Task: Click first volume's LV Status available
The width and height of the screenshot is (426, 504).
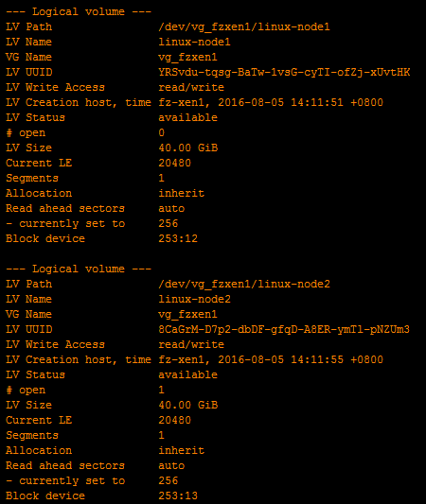Action: pos(187,117)
